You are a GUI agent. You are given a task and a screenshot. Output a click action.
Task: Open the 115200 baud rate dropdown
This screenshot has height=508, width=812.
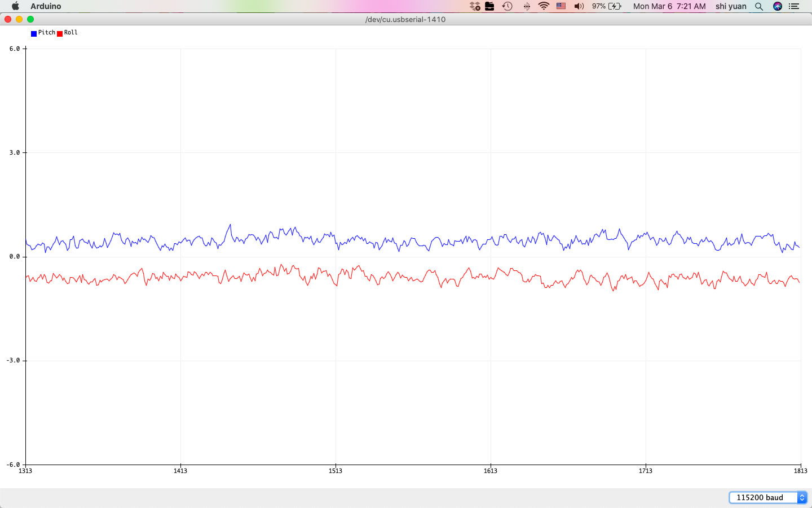(768, 497)
